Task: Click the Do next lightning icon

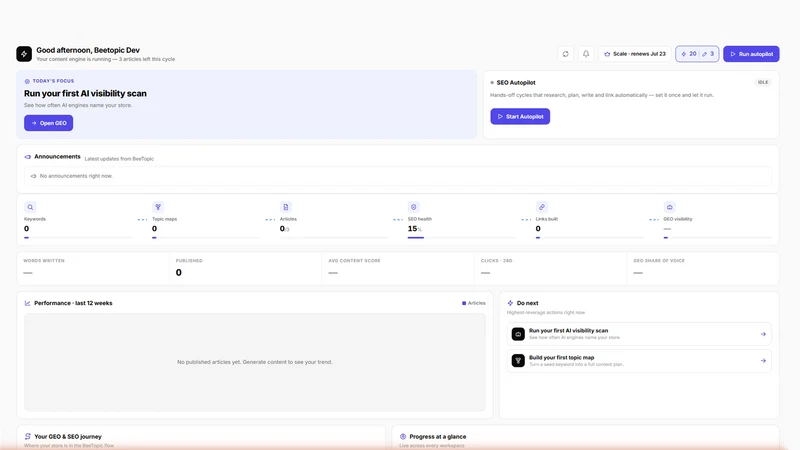Action: click(x=510, y=303)
